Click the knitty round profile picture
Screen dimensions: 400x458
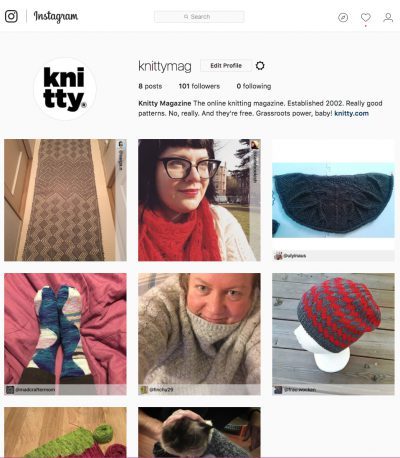click(x=65, y=89)
